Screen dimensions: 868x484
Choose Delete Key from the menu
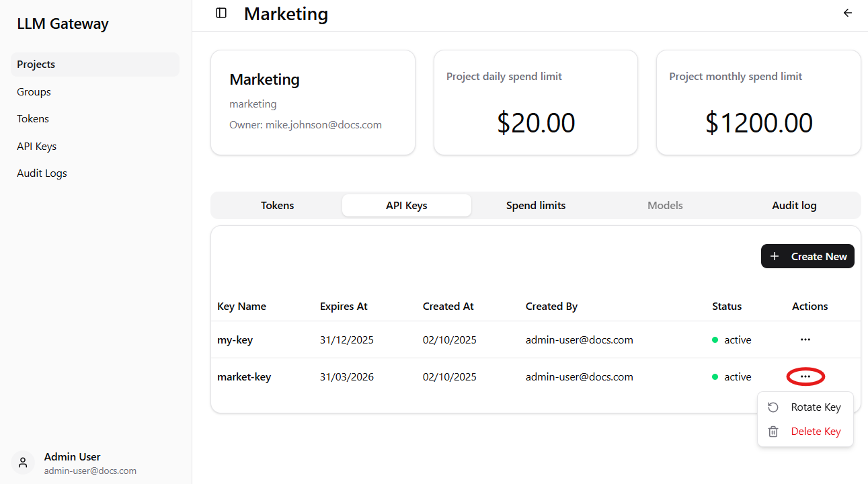click(816, 432)
